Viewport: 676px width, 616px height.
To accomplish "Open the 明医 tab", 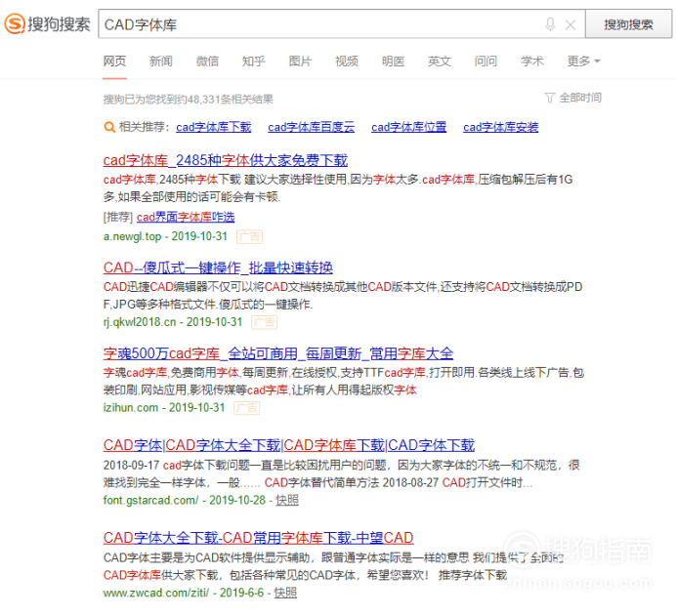I will [393, 62].
